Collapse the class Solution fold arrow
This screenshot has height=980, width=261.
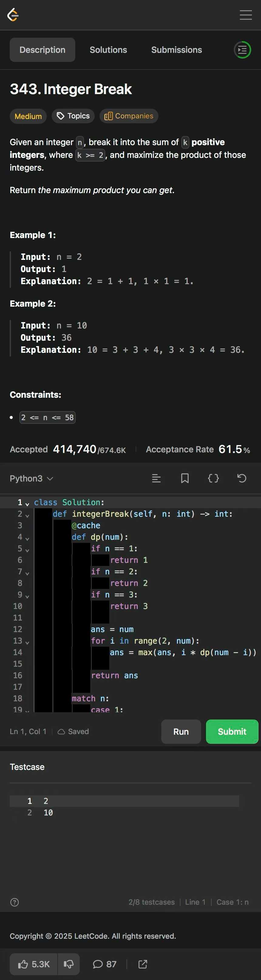[27, 504]
